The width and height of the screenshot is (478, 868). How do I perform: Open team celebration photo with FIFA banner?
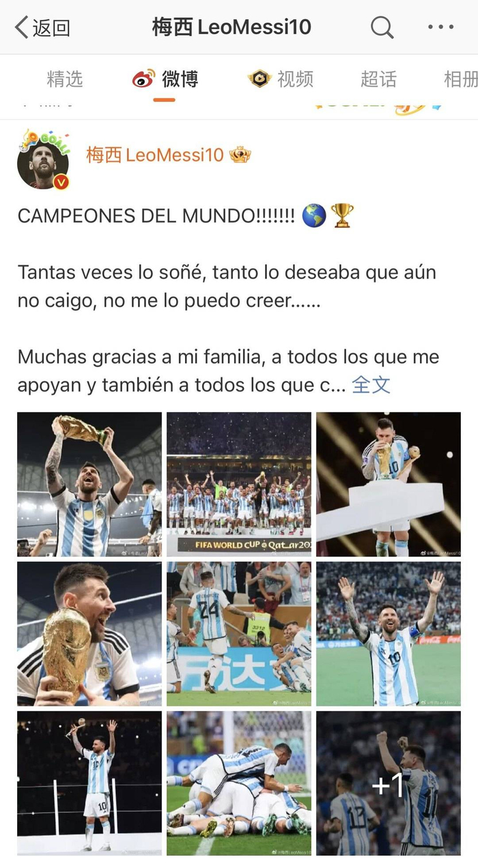pos(239,484)
